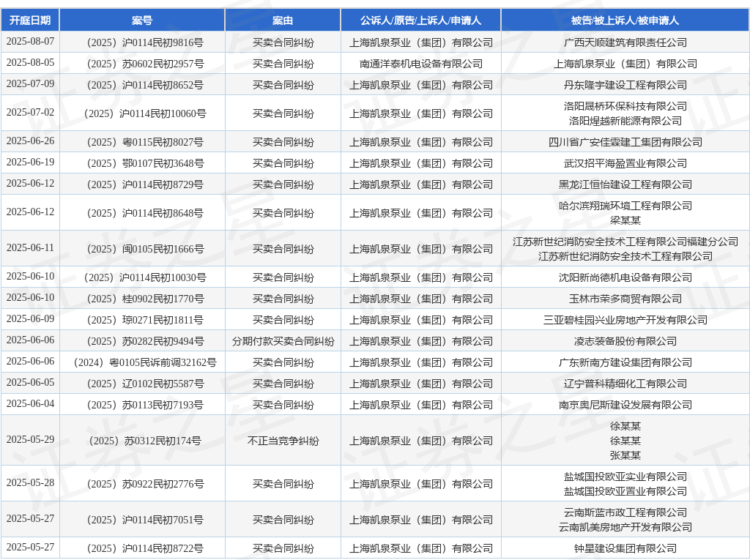Select the date cell 2025-07-02

coord(30,113)
